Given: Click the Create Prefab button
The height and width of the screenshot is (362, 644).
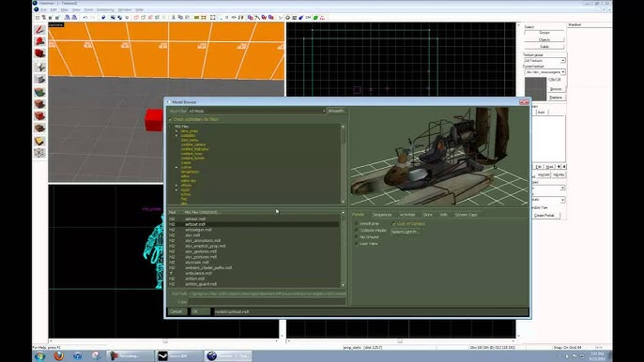Looking at the screenshot, I should (x=544, y=216).
